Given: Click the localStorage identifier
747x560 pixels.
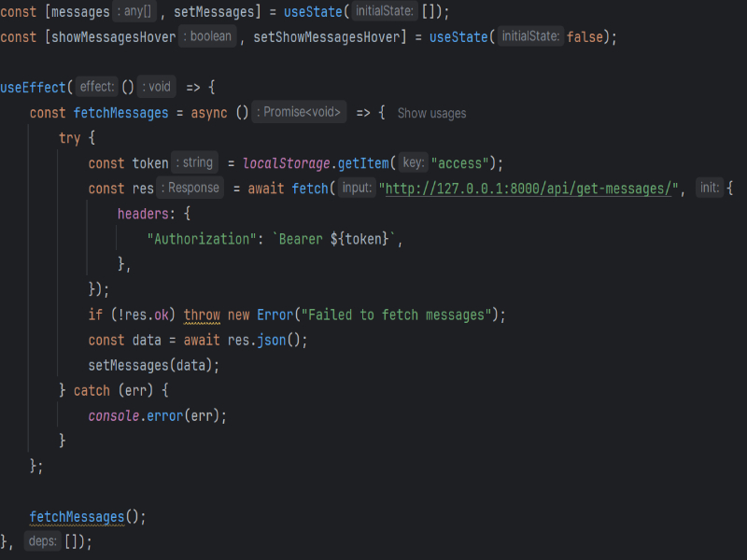Looking at the screenshot, I should [x=286, y=163].
